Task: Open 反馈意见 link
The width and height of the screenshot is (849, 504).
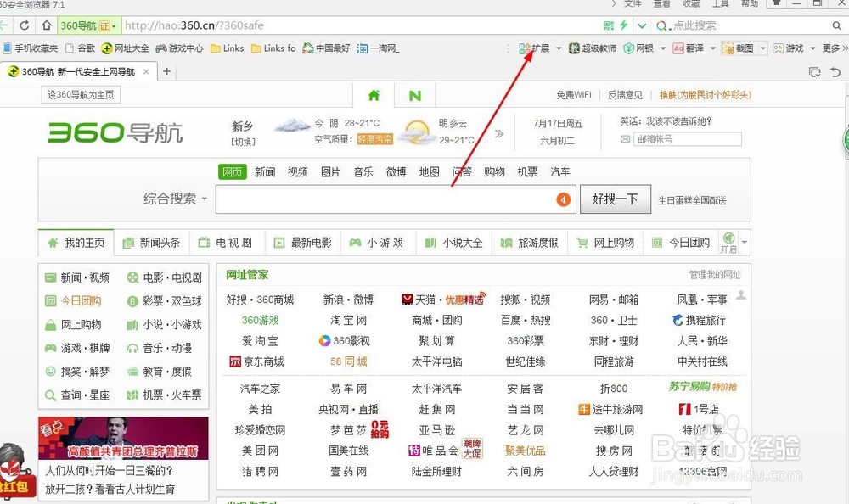Action: tap(625, 95)
